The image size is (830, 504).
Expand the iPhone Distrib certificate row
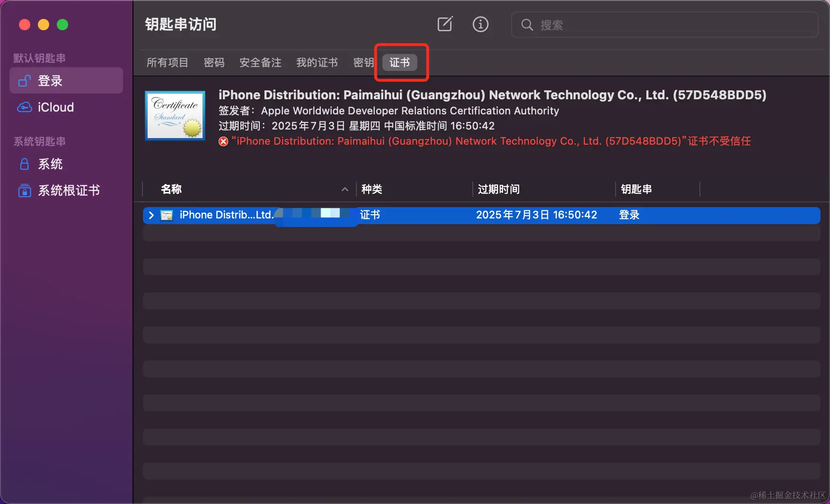pyautogui.click(x=151, y=216)
